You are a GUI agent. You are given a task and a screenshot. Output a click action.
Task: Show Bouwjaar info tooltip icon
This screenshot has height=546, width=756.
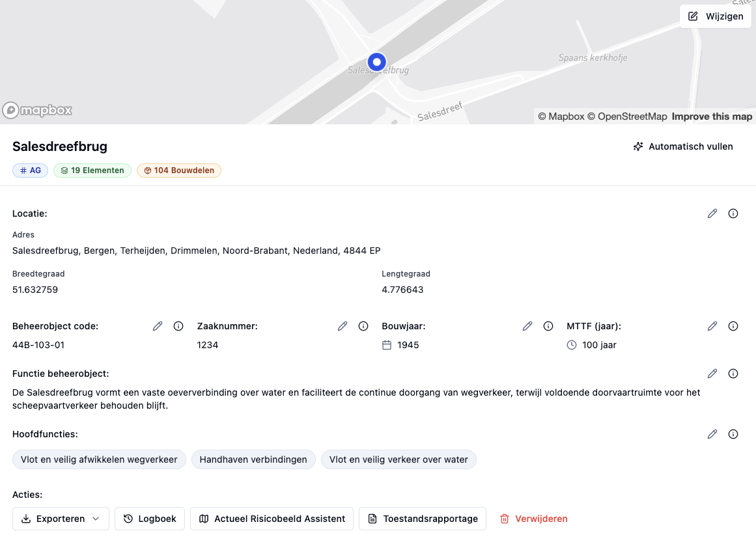pyautogui.click(x=548, y=326)
